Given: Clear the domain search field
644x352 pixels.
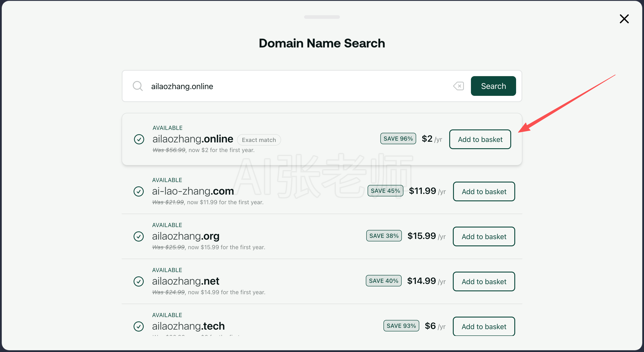Looking at the screenshot, I should tap(458, 86).
